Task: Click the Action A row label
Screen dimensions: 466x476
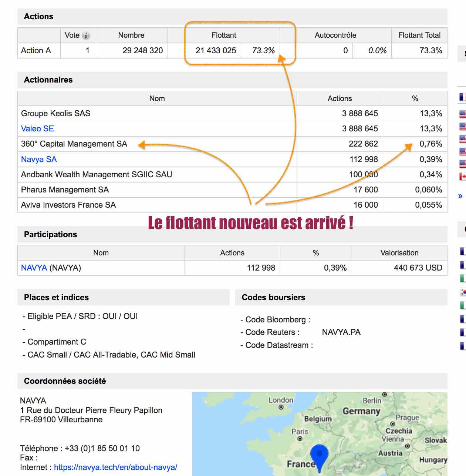Action: [x=36, y=51]
